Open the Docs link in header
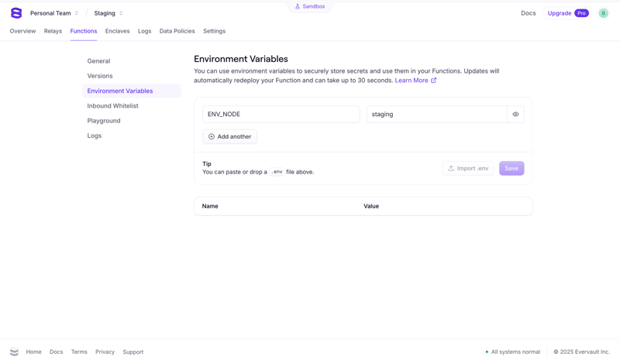 (x=529, y=13)
